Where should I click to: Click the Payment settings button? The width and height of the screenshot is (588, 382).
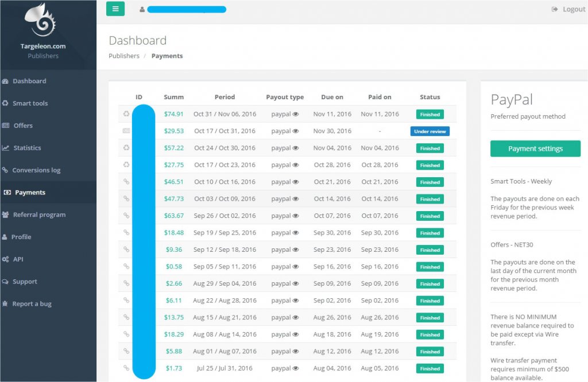click(x=535, y=149)
